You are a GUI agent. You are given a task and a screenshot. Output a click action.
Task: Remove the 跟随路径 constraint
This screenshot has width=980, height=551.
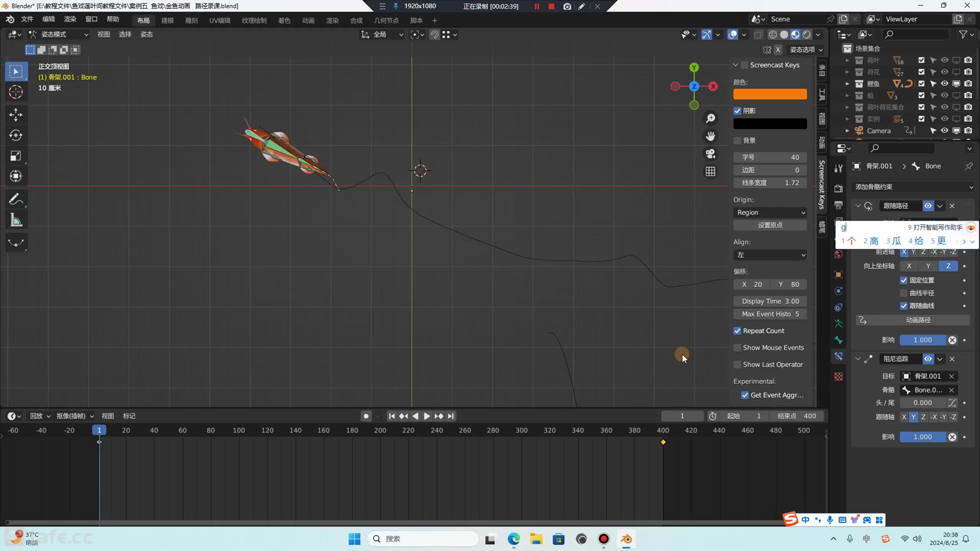click(952, 206)
